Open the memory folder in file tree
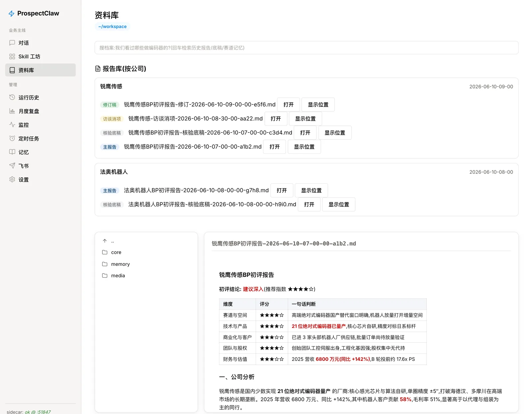Image resolution: width=532 pixels, height=414 pixels. (146, 264)
